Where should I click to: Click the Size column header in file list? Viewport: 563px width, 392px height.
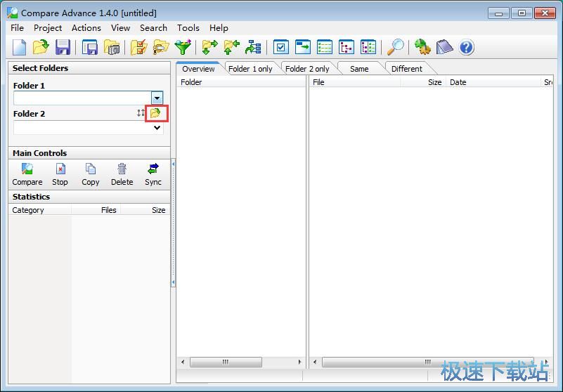[434, 82]
